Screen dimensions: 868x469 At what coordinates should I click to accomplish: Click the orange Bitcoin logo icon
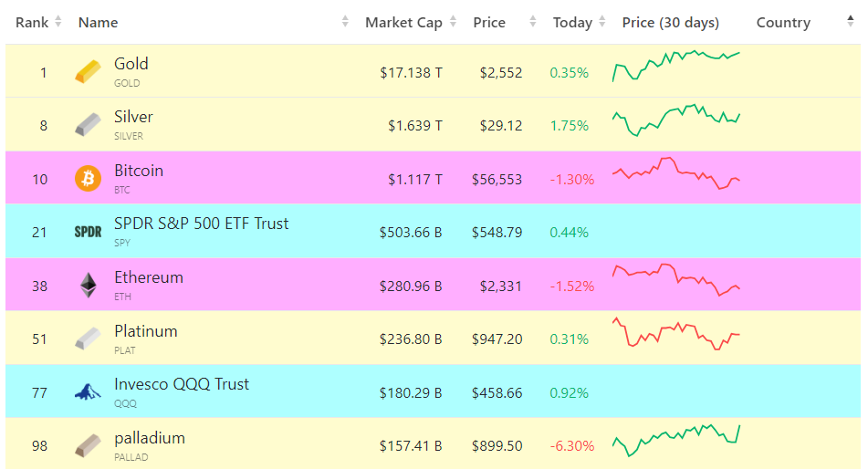point(88,179)
